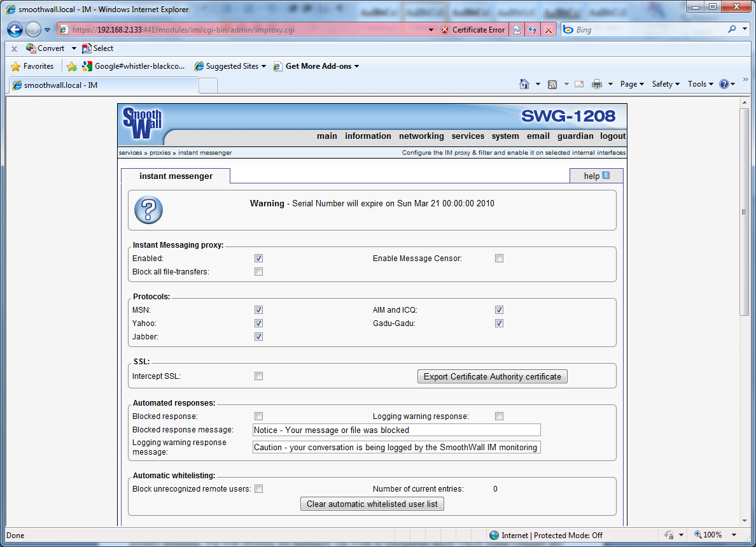Screen dimensions: 756x547
Task: Open the Safety menu dropdown
Action: tap(666, 84)
